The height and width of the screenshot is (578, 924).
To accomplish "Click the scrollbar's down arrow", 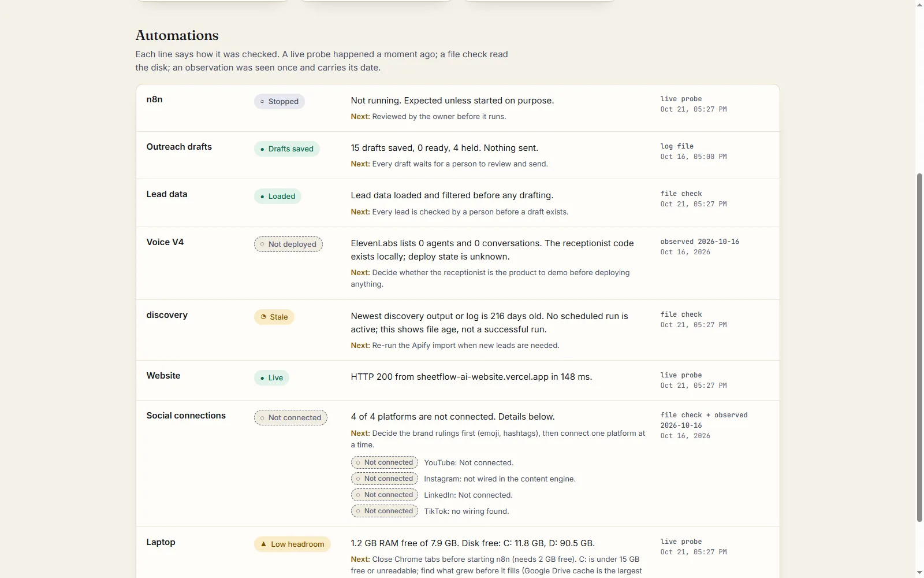I will click(x=919, y=573).
